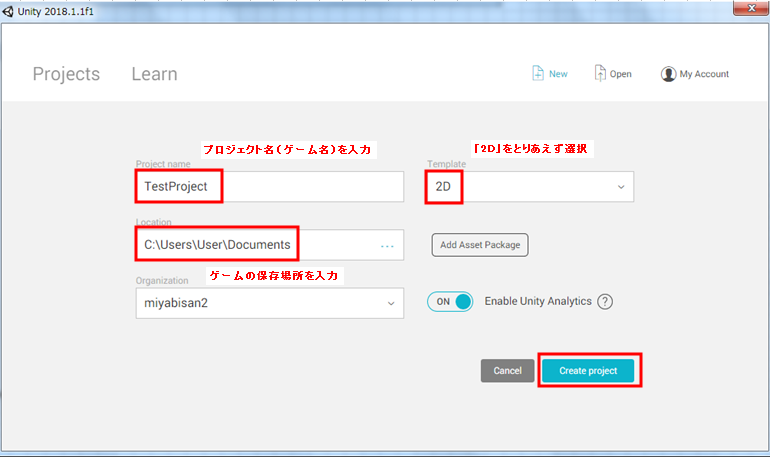
Task: Click the Open project file icon
Action: [600, 73]
